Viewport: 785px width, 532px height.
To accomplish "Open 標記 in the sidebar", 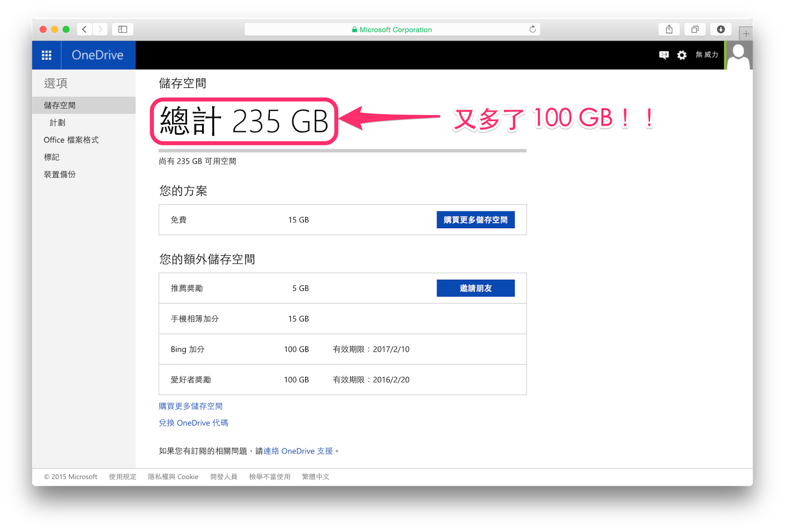I will [x=52, y=157].
